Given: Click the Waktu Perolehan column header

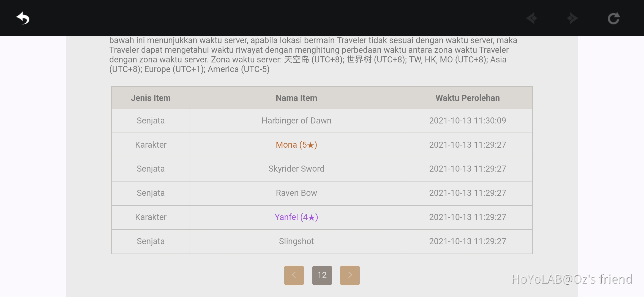Looking at the screenshot, I should pyautogui.click(x=468, y=98).
